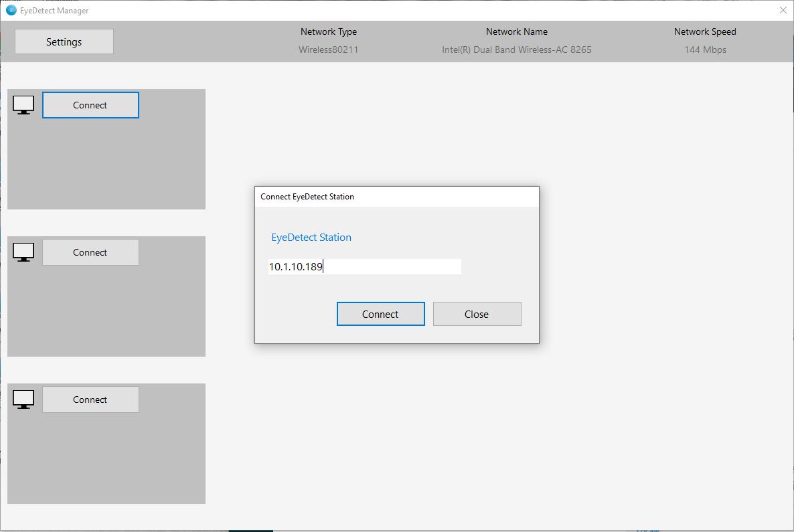Click the second station panel monitor icon
The image size is (794, 532).
[23, 252]
